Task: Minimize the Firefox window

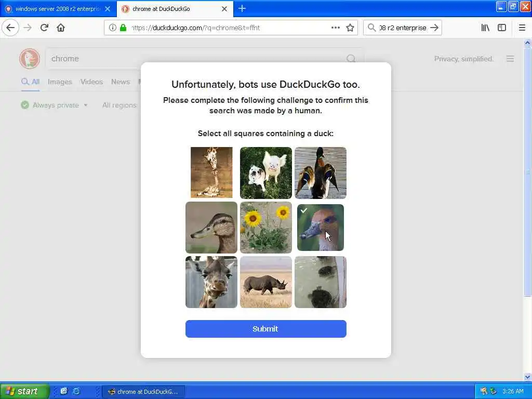Action: [x=501, y=6]
